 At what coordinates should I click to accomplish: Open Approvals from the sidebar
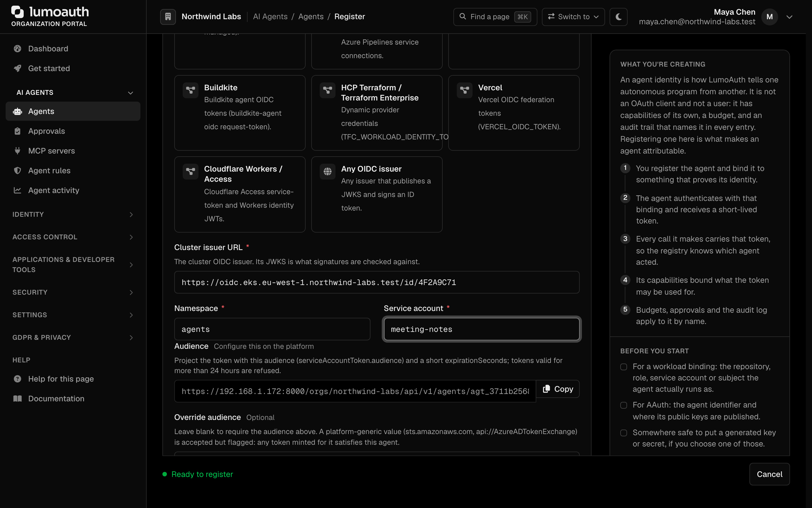coord(73,131)
